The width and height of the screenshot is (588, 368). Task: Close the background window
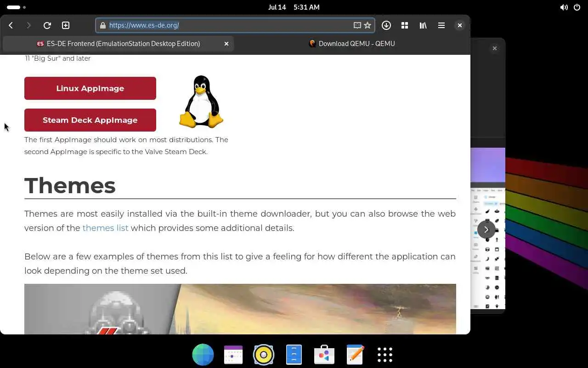pyautogui.click(x=495, y=48)
